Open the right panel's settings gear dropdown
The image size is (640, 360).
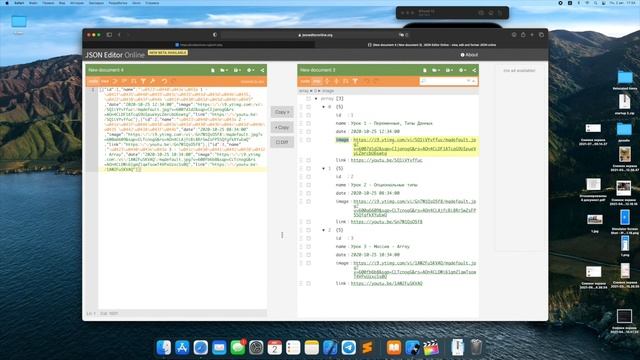[x=462, y=70]
